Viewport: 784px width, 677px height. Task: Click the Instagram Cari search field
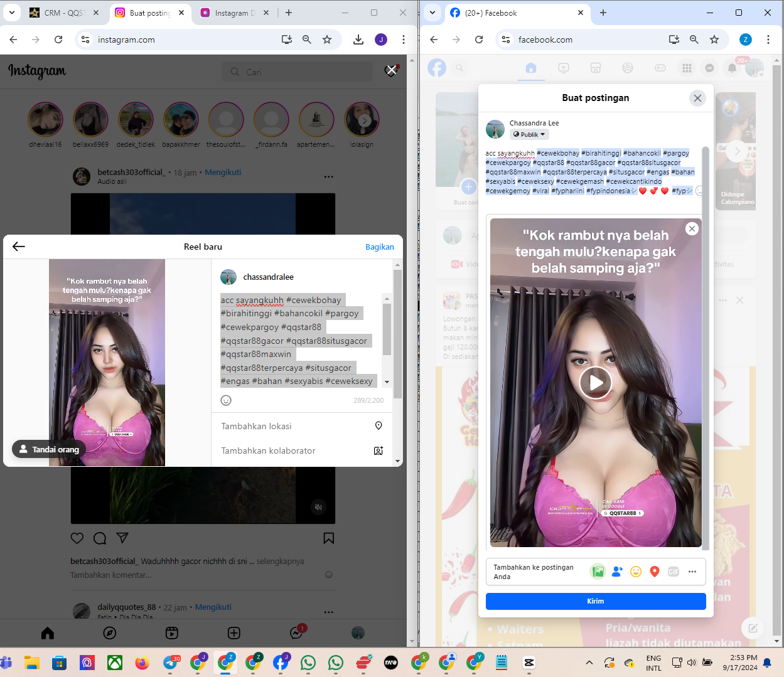pyautogui.click(x=297, y=72)
